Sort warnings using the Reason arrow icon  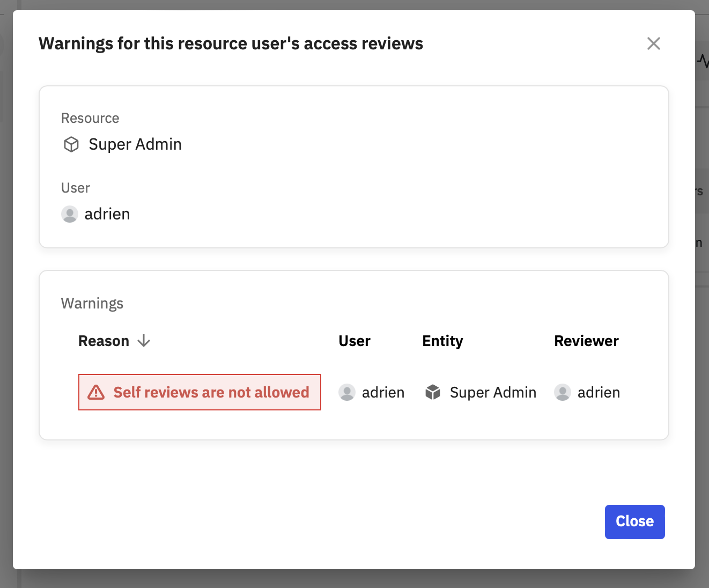coord(144,341)
